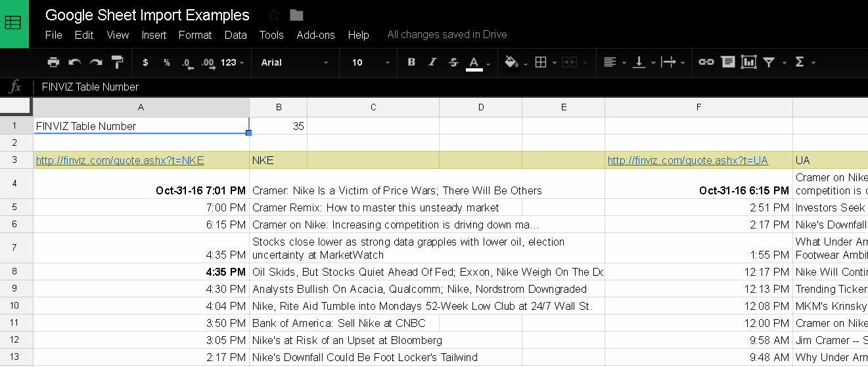Screen dimensions: 868x367
Task: Select the 9:58 AM time cell
Action: 698,340
